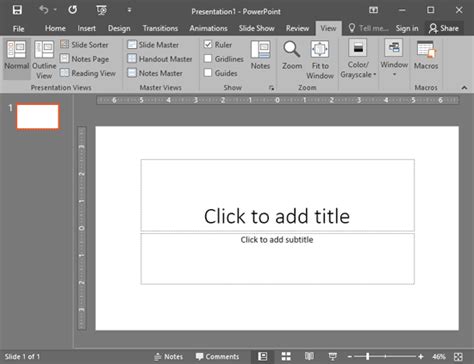Click the Share button
This screenshot has width=474, height=364.
pyautogui.click(x=444, y=28)
